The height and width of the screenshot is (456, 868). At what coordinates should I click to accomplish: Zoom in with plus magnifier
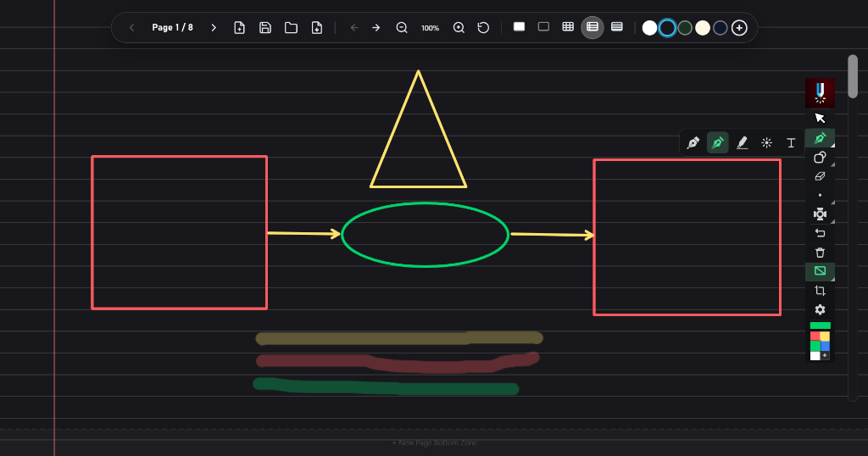pos(459,28)
